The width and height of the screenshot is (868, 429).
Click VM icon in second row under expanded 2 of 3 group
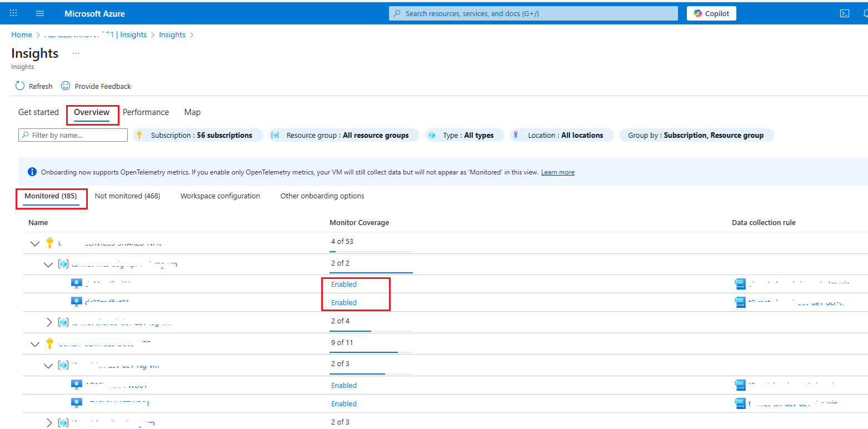77,403
